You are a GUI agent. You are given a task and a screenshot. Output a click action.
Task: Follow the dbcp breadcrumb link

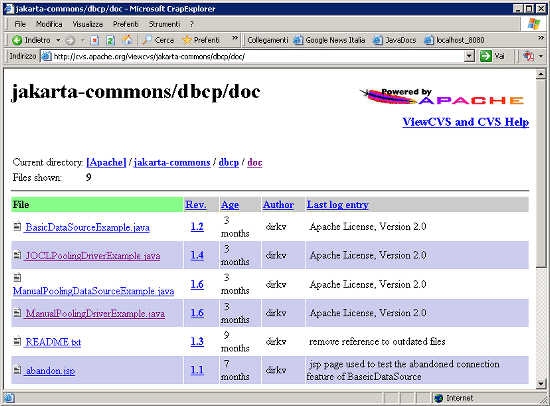[229, 162]
